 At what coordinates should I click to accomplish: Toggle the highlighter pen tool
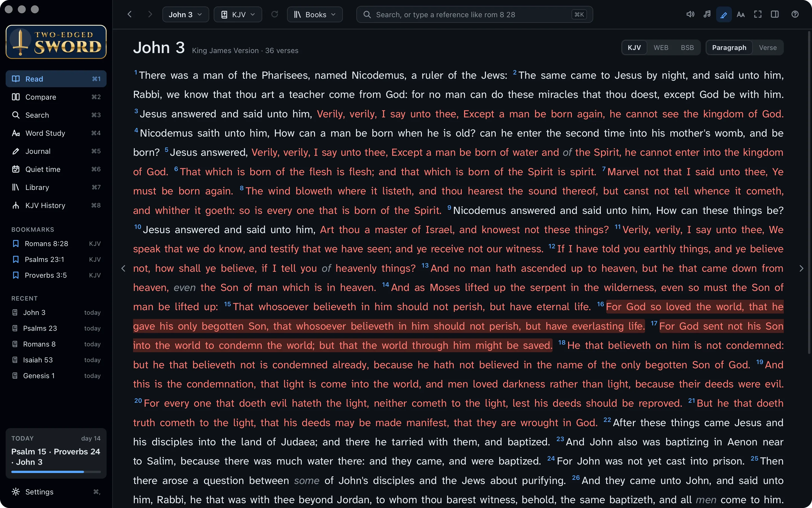coord(724,14)
